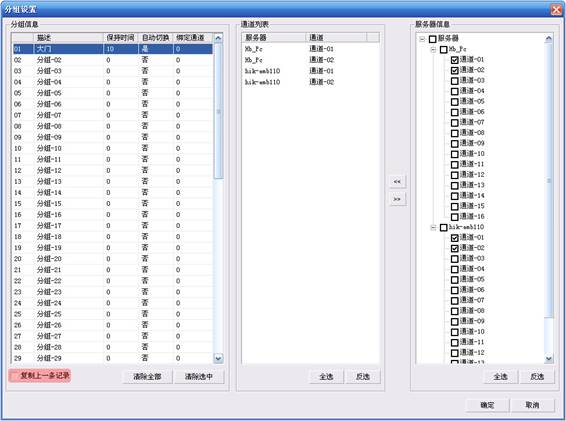Click the server tree scroll-down arrow
Image resolution: width=566 pixels, height=421 pixels.
pos(549,359)
